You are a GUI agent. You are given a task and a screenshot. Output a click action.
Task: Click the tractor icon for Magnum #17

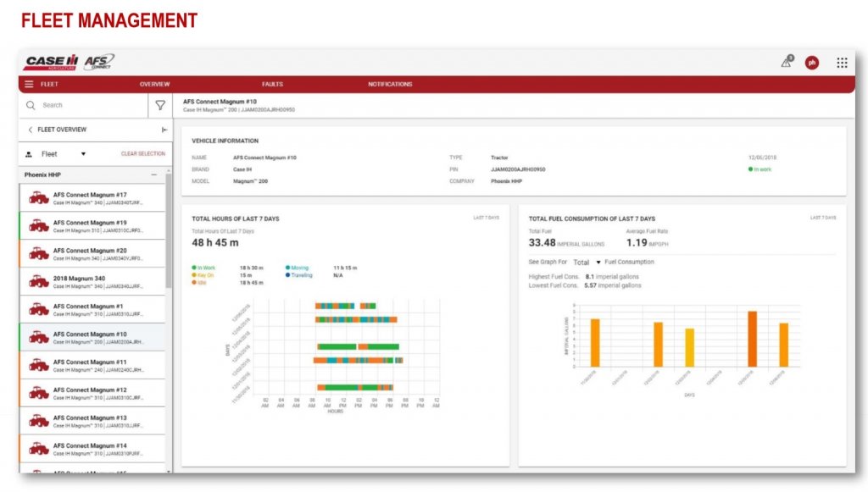[39, 198]
